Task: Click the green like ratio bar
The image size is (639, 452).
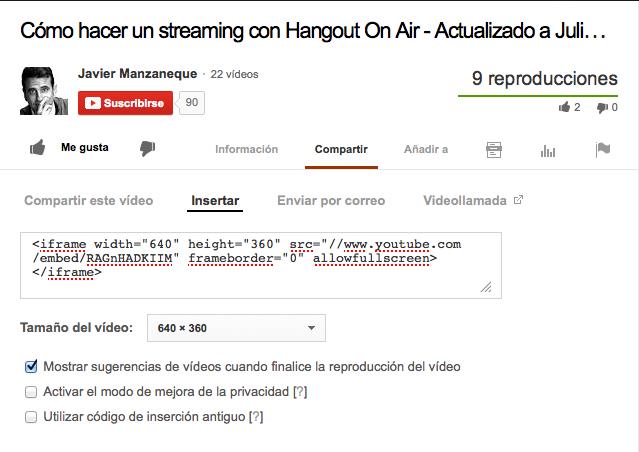Action: [x=538, y=96]
